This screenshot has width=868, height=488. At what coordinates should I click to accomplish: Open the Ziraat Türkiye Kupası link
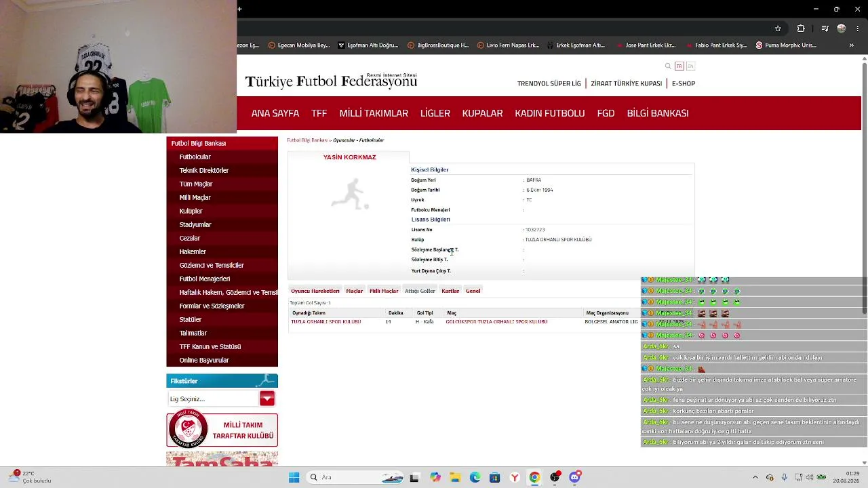coord(626,83)
